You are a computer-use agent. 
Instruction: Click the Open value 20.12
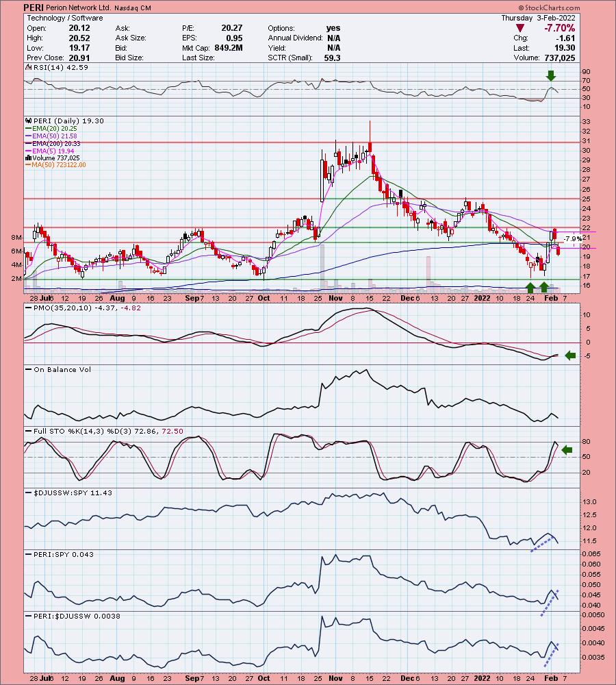point(79,28)
